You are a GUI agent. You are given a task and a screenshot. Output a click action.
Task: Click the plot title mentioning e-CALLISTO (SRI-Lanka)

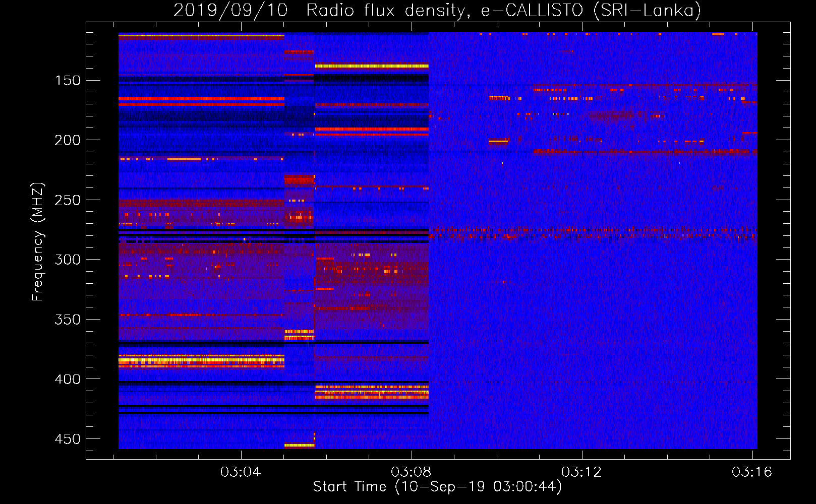pos(437,10)
